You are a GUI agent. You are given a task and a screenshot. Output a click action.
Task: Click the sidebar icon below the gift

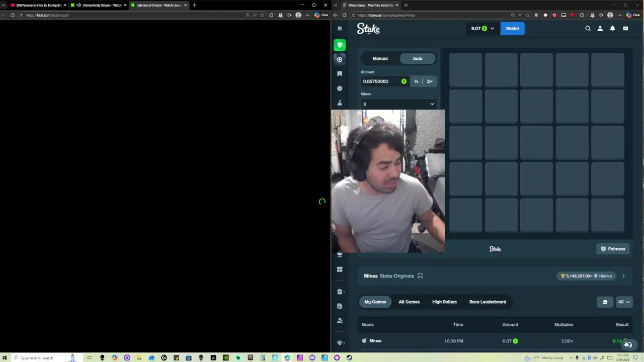tap(340, 306)
